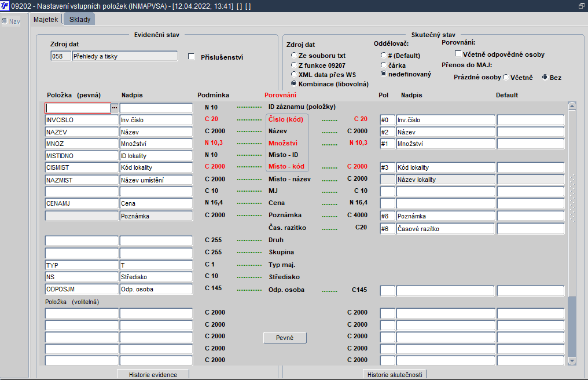Screen dimensions: 588x380
Task: Switch to the Majetek tab
Action: (x=46, y=20)
